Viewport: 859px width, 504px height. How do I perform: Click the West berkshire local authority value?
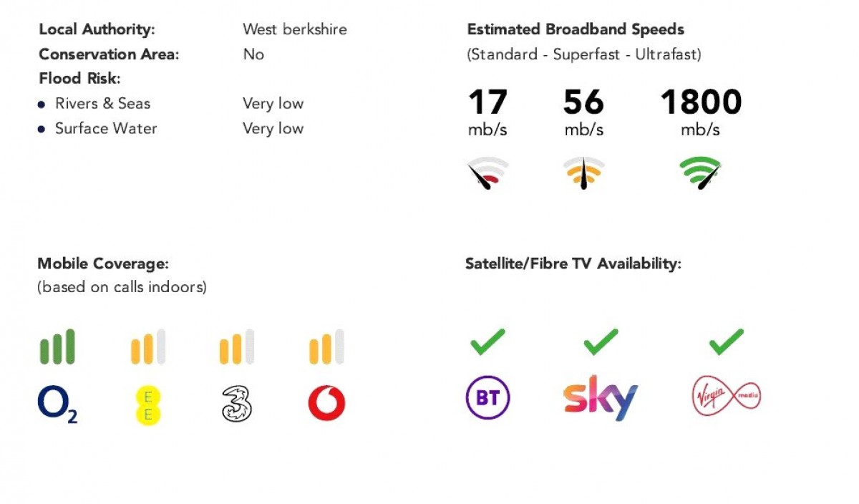coord(295,29)
